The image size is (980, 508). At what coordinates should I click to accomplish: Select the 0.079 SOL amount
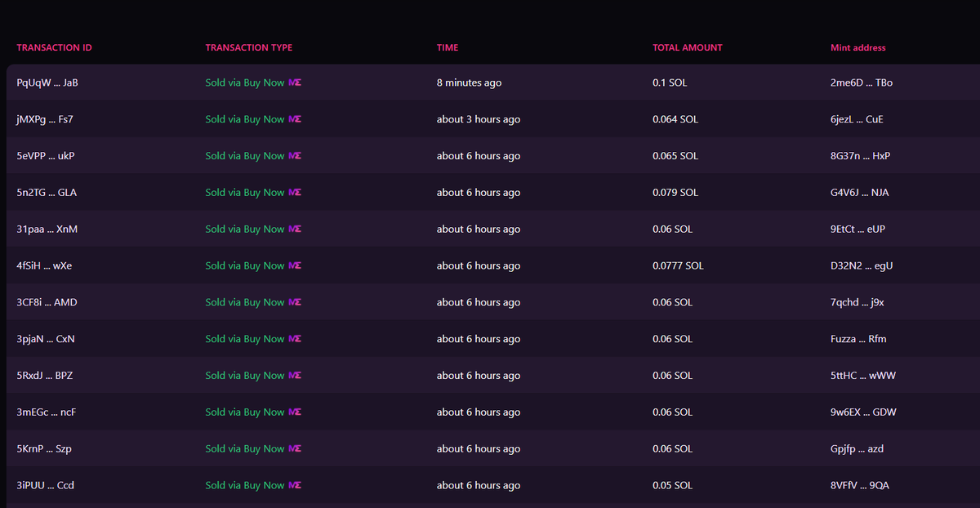tap(675, 193)
